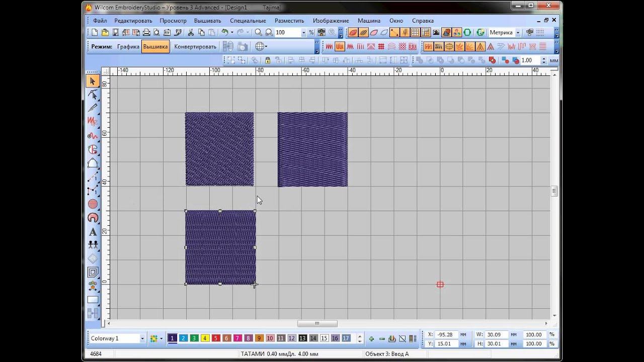Click the Конвертировать button
Image resolution: width=644 pixels, height=362 pixels.
195,47
